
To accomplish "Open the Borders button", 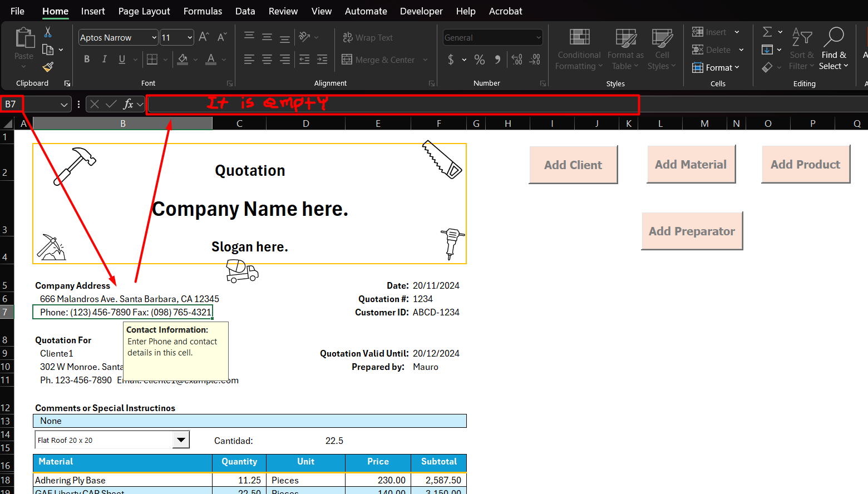I will pos(152,59).
